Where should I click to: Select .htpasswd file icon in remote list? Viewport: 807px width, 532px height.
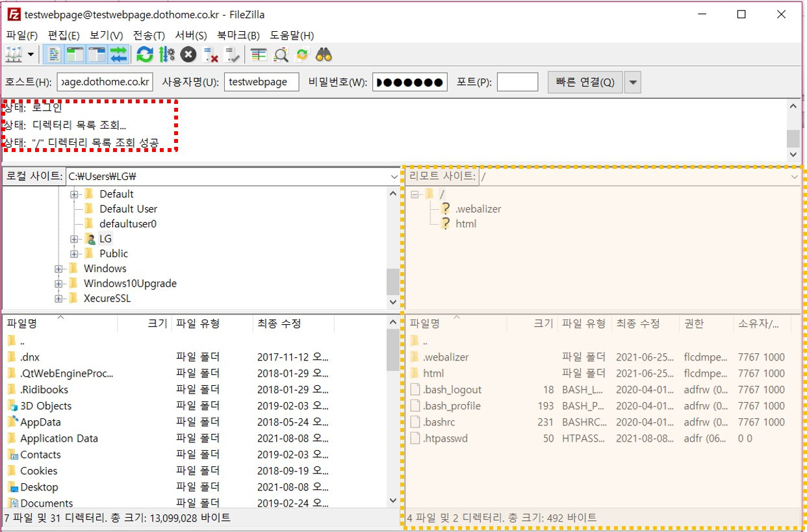coord(415,438)
